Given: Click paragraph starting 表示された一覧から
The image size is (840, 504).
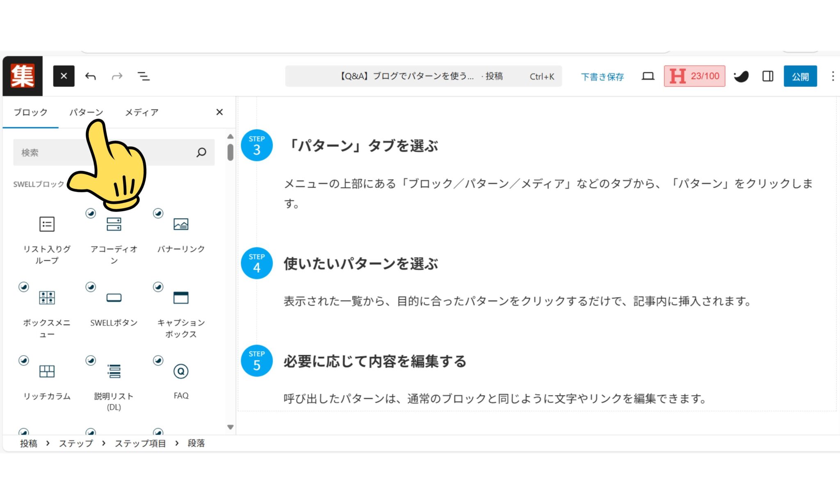Looking at the screenshot, I should [x=518, y=301].
